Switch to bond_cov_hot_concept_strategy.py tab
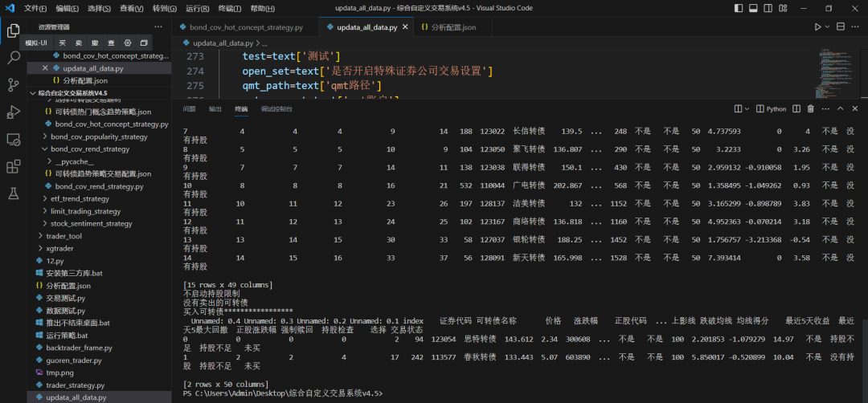868x403 pixels. click(245, 27)
